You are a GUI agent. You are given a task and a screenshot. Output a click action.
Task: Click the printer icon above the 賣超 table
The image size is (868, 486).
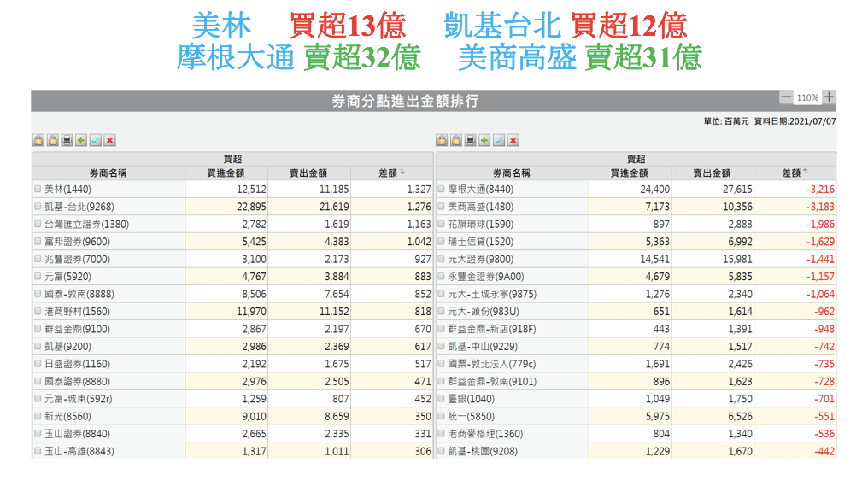[x=470, y=141]
